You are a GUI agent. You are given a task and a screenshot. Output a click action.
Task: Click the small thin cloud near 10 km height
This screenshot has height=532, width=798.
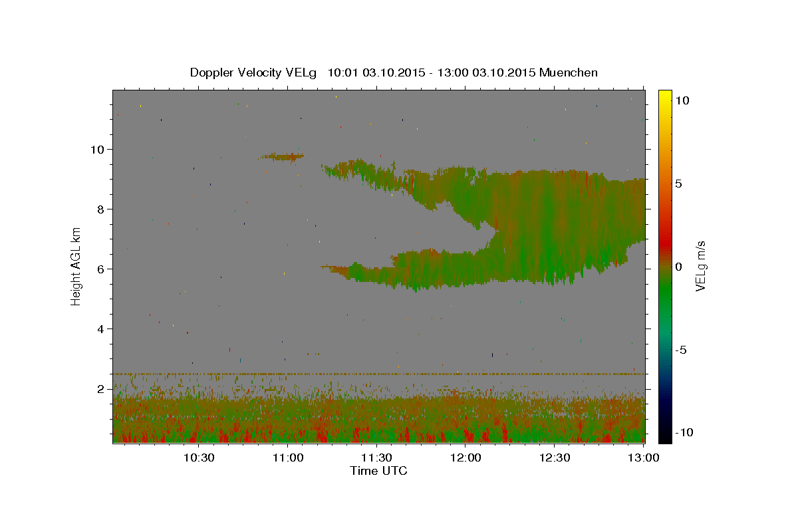tap(283, 157)
